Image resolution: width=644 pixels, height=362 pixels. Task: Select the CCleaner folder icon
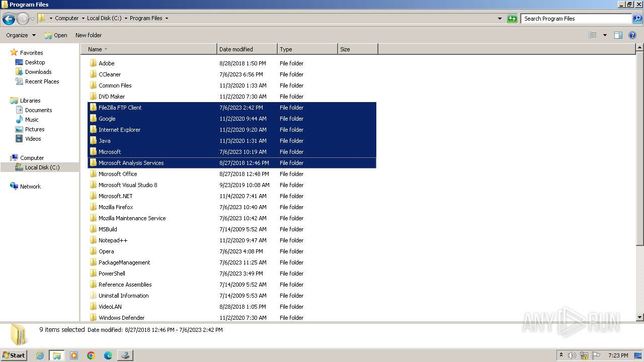coord(93,74)
